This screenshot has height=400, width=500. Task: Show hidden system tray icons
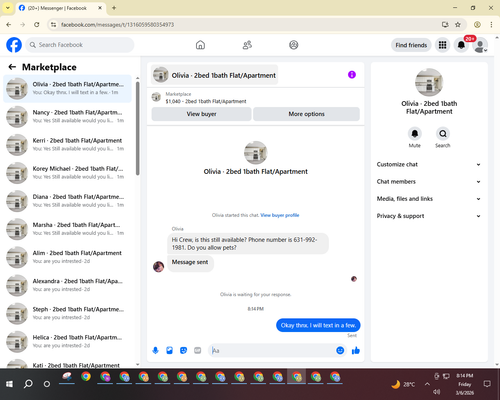pyautogui.click(x=427, y=384)
